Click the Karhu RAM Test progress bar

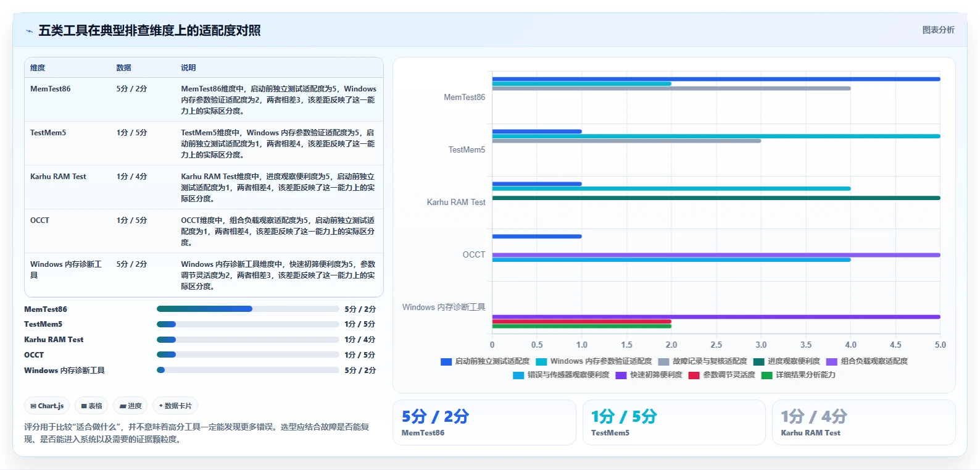pos(247,339)
